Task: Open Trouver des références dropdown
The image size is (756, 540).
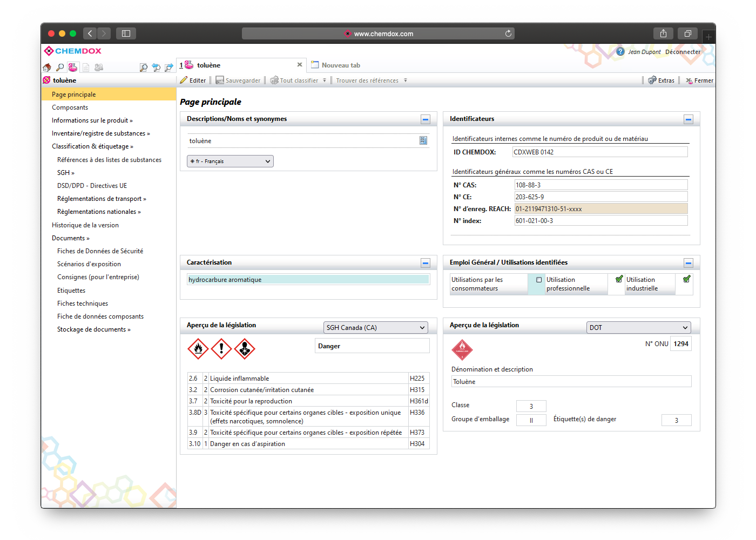Action: click(x=372, y=80)
